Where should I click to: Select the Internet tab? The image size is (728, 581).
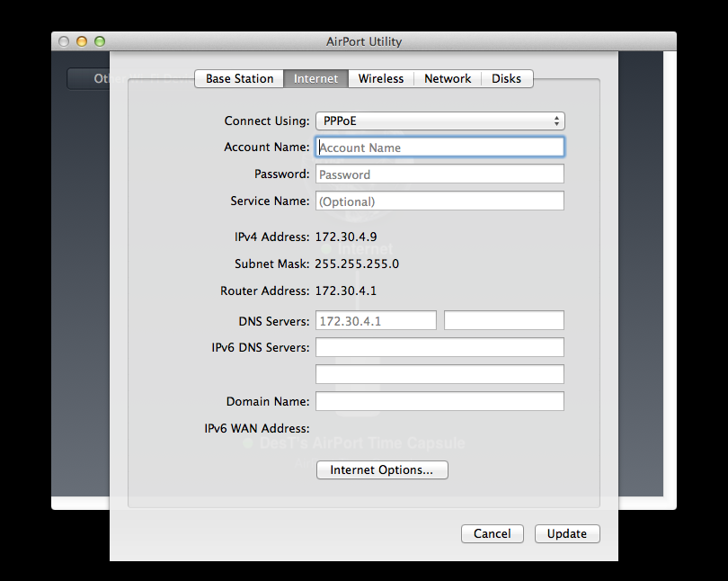315,78
